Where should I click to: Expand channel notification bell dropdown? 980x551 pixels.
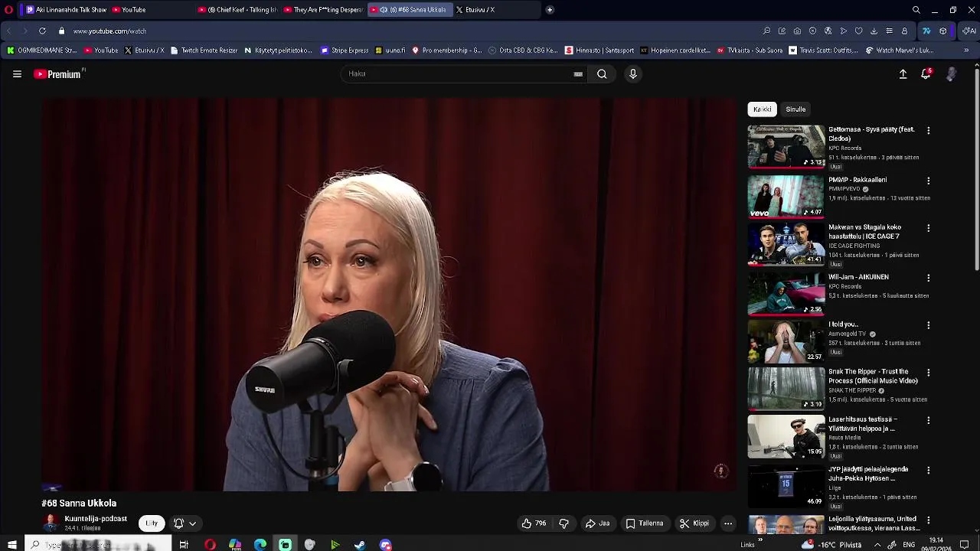pos(185,523)
